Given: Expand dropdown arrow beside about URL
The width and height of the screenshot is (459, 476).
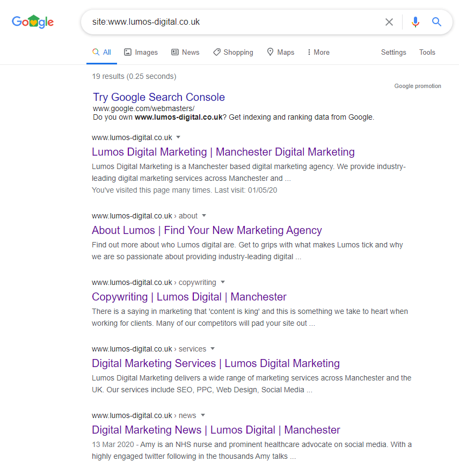Looking at the screenshot, I should pos(204,216).
